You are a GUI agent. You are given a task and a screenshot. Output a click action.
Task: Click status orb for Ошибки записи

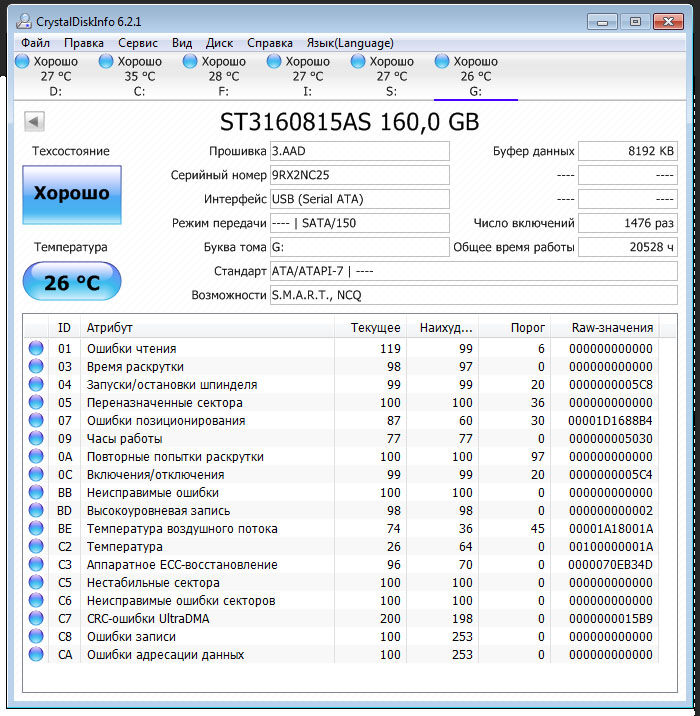pyautogui.click(x=36, y=636)
